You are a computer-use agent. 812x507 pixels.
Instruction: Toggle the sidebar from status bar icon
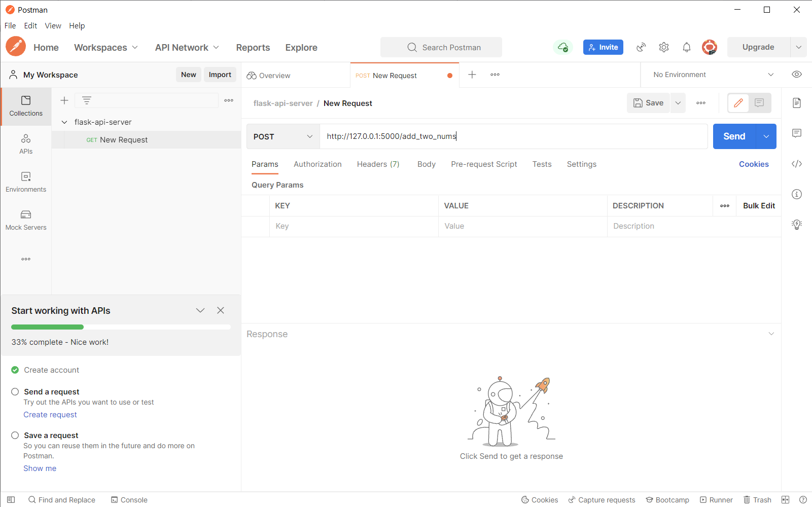point(11,500)
